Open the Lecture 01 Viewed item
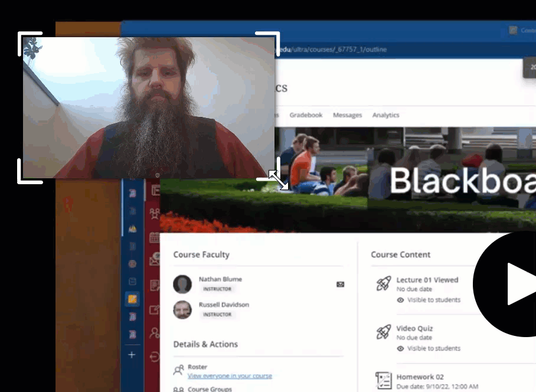536x392 pixels. 427,280
